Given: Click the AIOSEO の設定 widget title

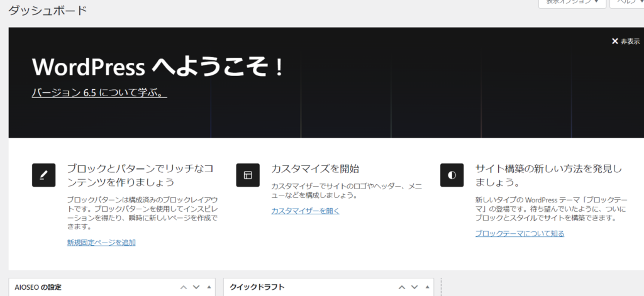Looking at the screenshot, I should 38,287.
